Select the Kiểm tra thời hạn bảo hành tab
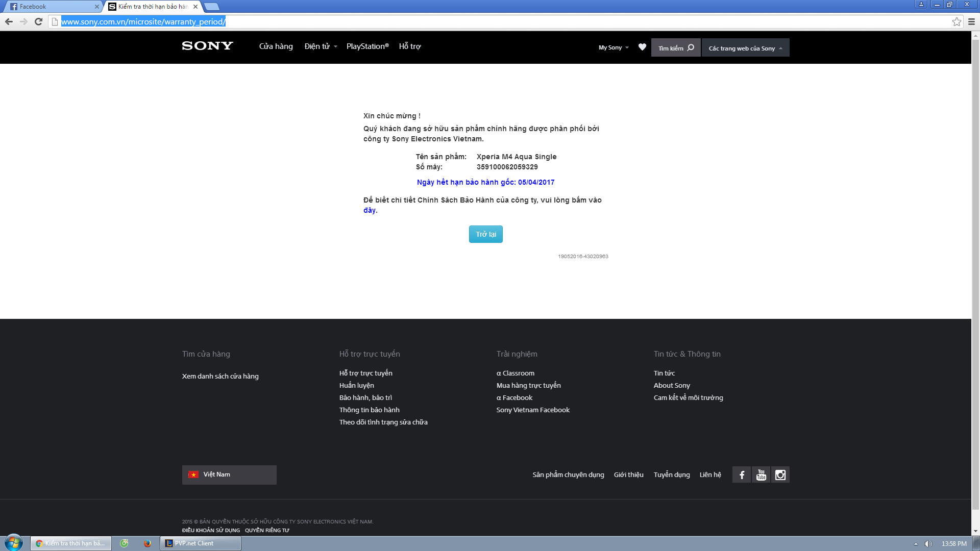The height and width of the screenshot is (551, 980). click(153, 7)
